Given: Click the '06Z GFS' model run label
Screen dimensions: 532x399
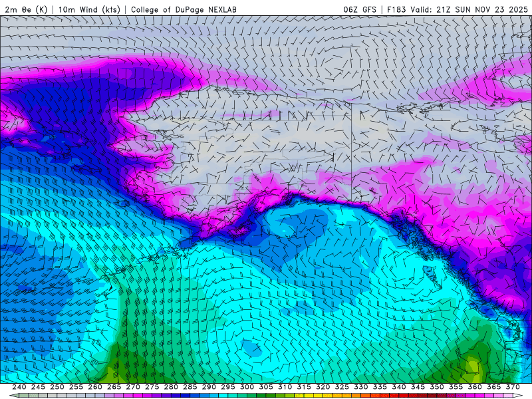Looking at the screenshot, I should pos(360,9).
